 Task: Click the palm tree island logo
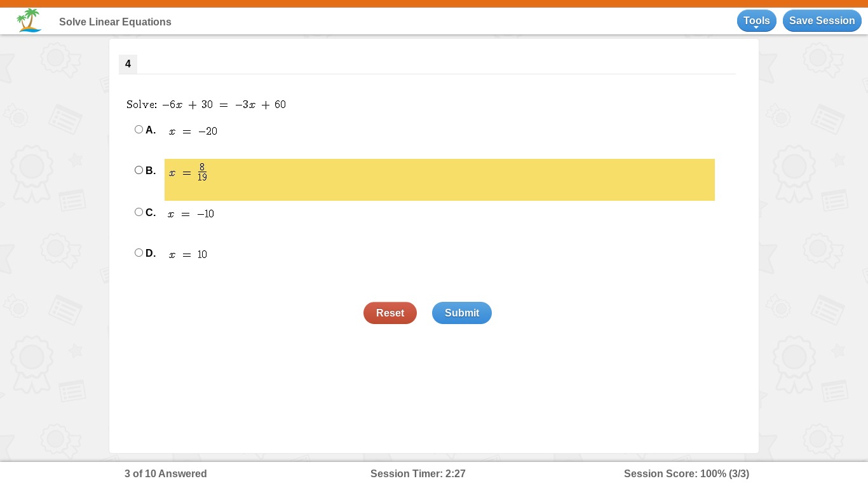pos(29,20)
